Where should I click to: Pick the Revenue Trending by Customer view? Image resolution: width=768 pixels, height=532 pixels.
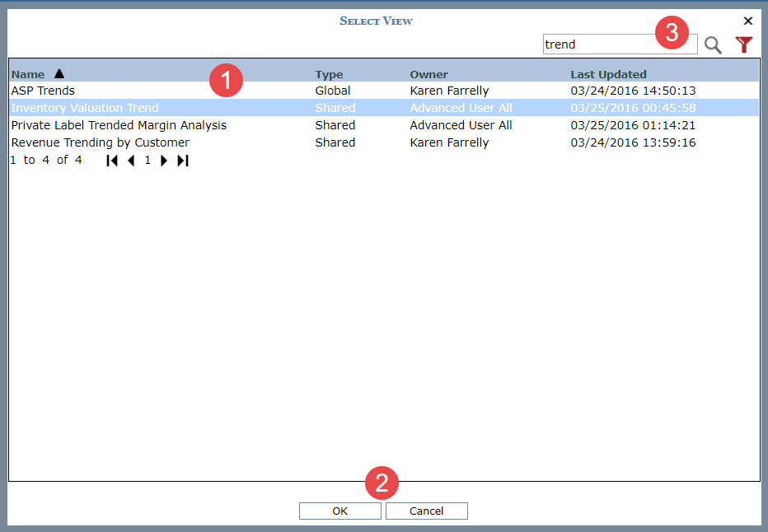tap(100, 142)
